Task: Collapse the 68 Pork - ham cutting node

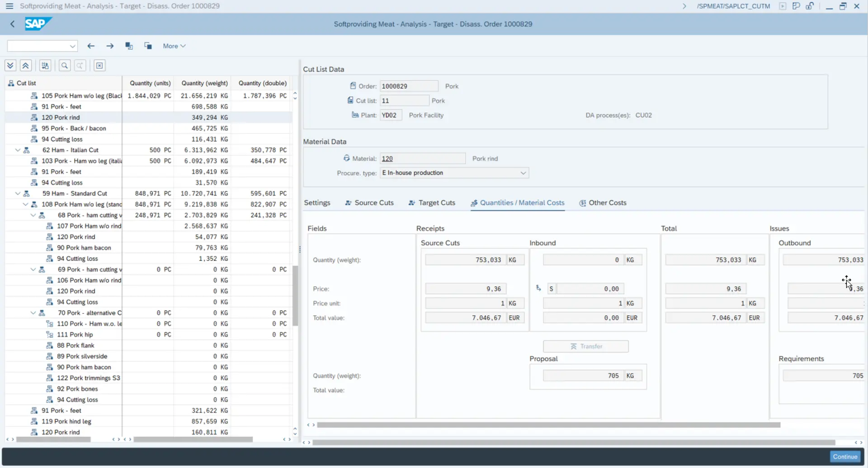Action: click(33, 215)
